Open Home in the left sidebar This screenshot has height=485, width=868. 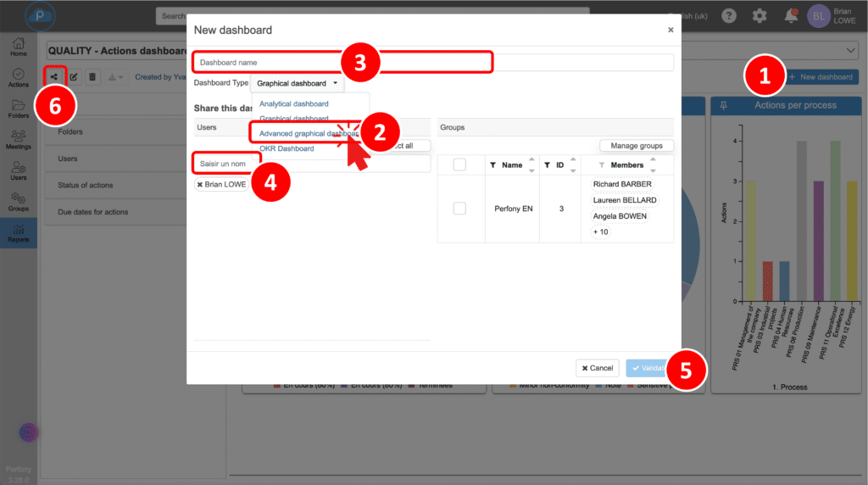point(18,47)
